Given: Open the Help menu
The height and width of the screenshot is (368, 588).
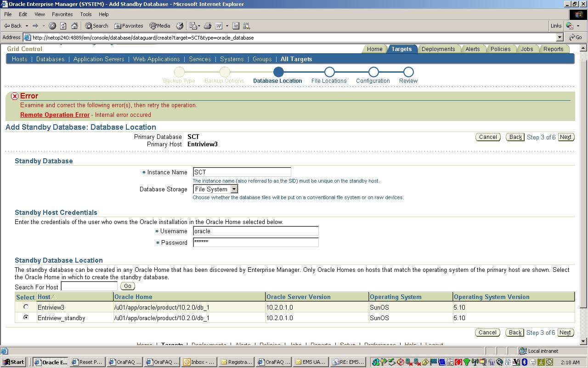Looking at the screenshot, I should [x=104, y=14].
